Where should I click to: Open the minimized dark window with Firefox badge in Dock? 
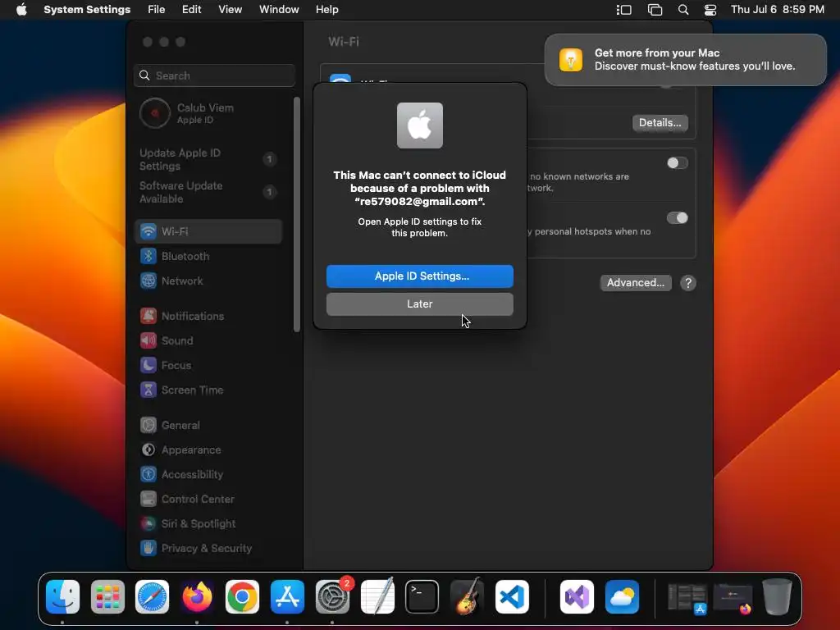coord(733,597)
